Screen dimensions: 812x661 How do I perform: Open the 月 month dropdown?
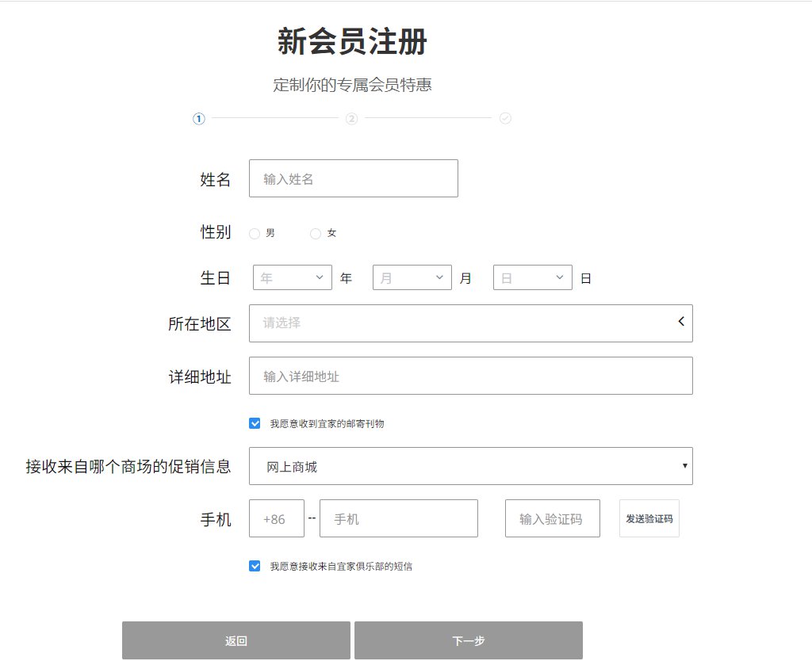tap(412, 277)
